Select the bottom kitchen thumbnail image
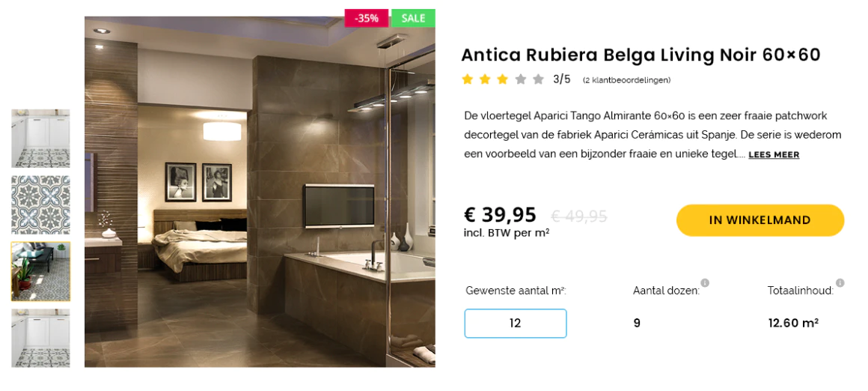The height and width of the screenshot is (391, 868). [40, 338]
